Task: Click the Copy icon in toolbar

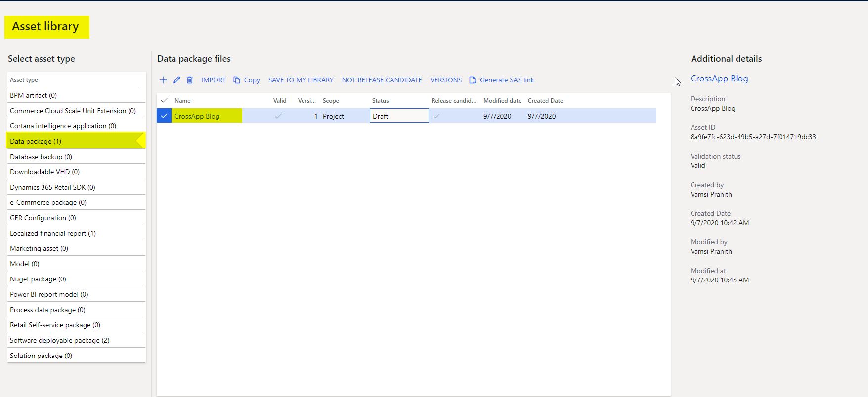Action: tap(237, 80)
